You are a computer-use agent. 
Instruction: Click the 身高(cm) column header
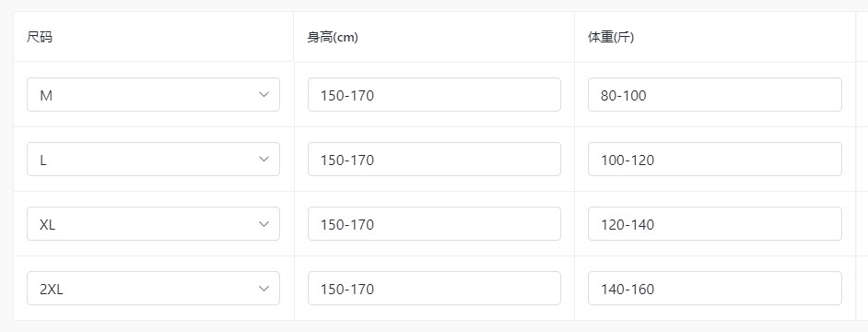pyautogui.click(x=333, y=38)
